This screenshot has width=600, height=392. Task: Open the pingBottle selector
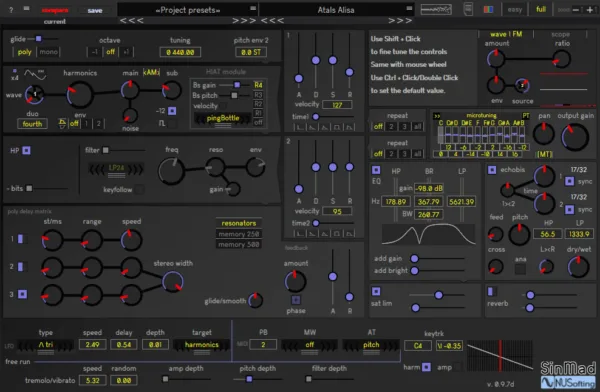click(223, 119)
